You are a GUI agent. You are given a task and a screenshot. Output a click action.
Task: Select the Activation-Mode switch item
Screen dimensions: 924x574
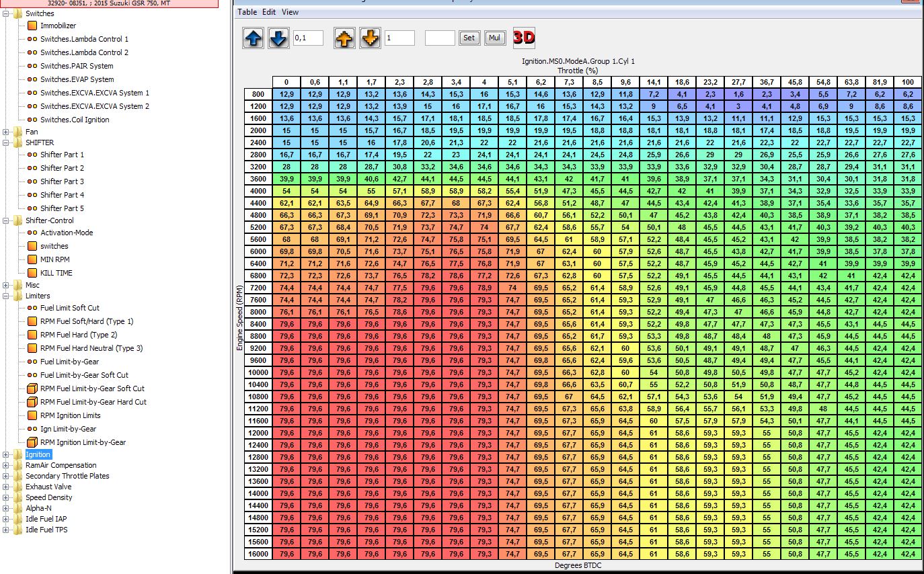[x=67, y=233]
